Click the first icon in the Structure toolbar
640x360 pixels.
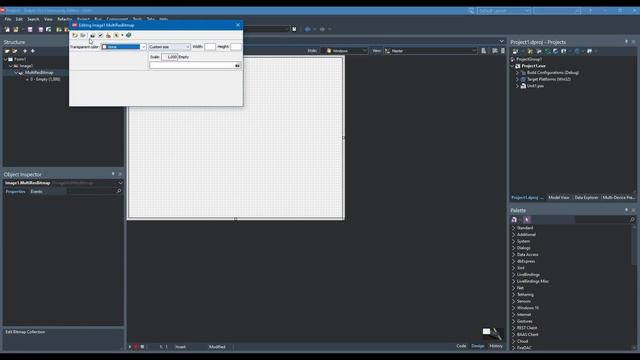[x=7, y=51]
